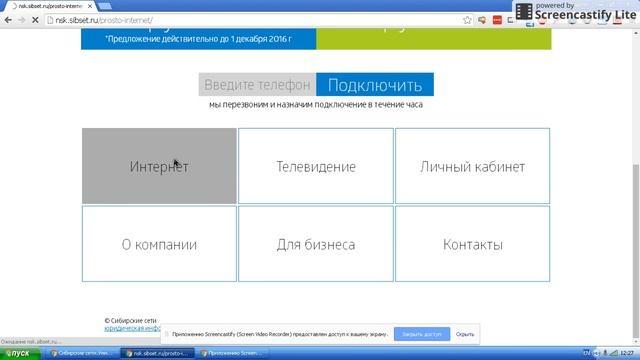Click the network signal tray icon
The image size is (640, 360).
(x=614, y=353)
